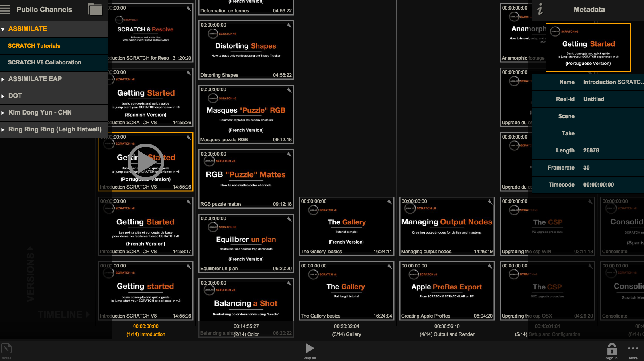This screenshot has width=644, height=361.
Task: Click the empty Scene metadata field
Action: click(x=612, y=117)
